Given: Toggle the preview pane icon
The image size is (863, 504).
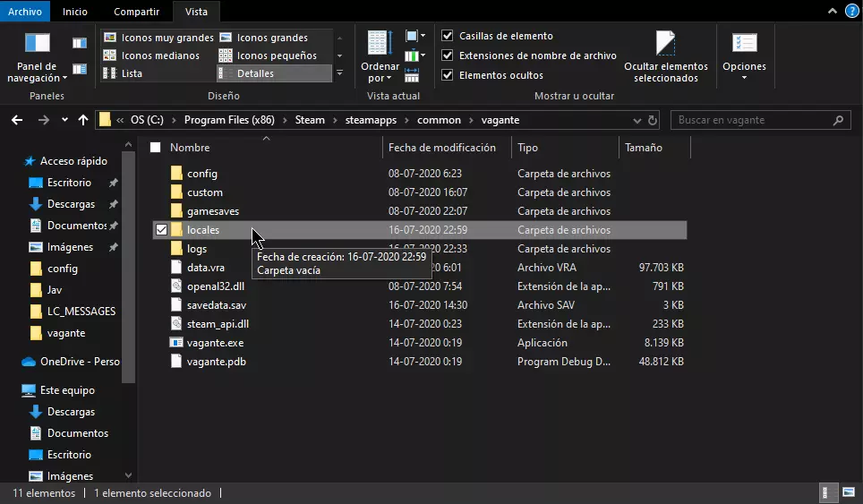Looking at the screenshot, I should tap(80, 43).
